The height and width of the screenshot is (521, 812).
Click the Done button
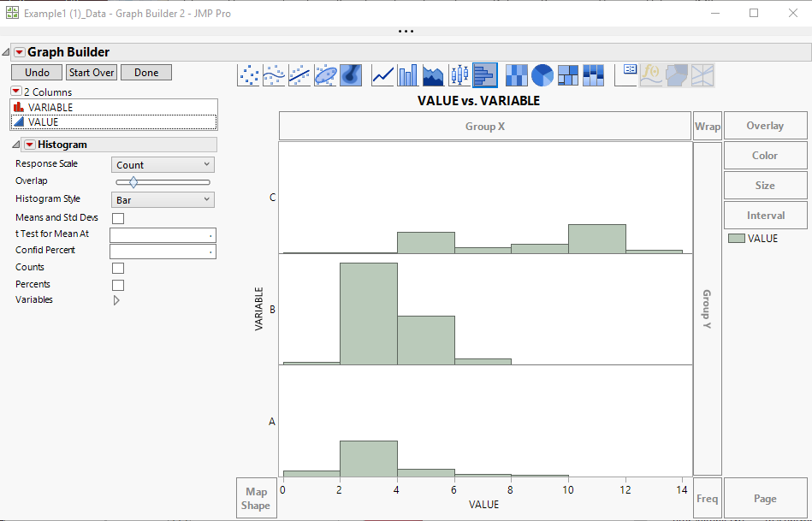[x=146, y=73]
